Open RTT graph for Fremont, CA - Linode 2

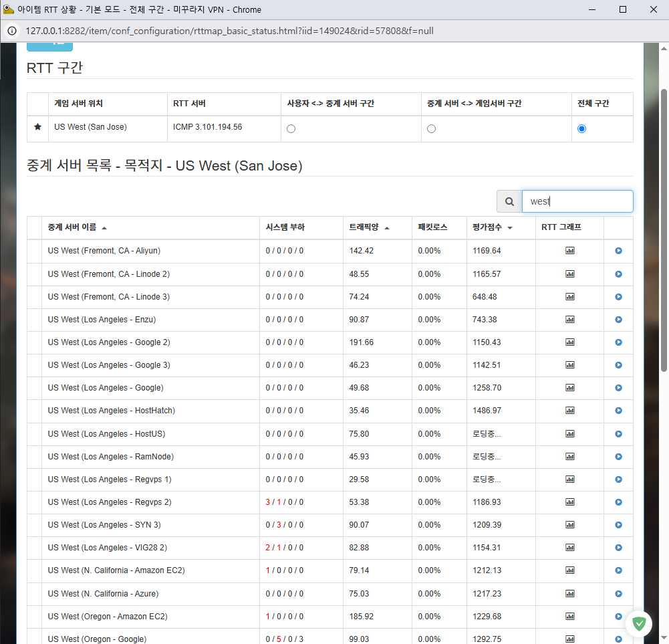(569, 274)
